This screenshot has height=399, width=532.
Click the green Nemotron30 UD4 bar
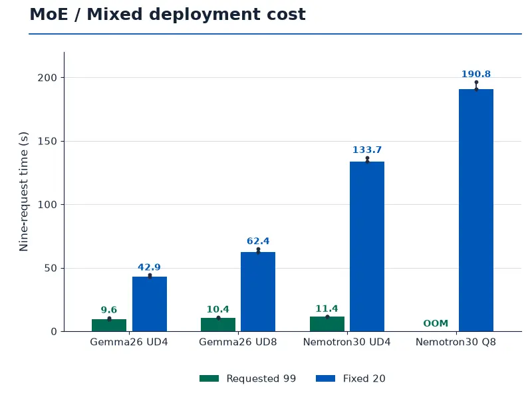[x=327, y=324]
